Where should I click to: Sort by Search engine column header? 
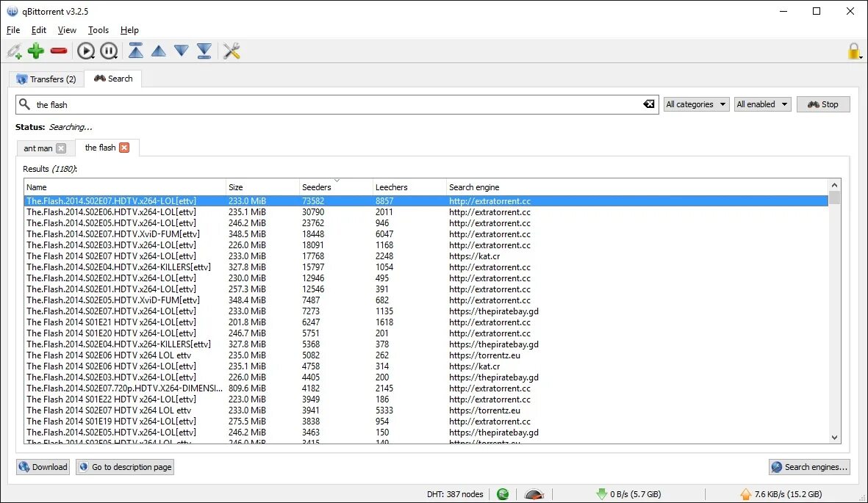[x=636, y=187]
